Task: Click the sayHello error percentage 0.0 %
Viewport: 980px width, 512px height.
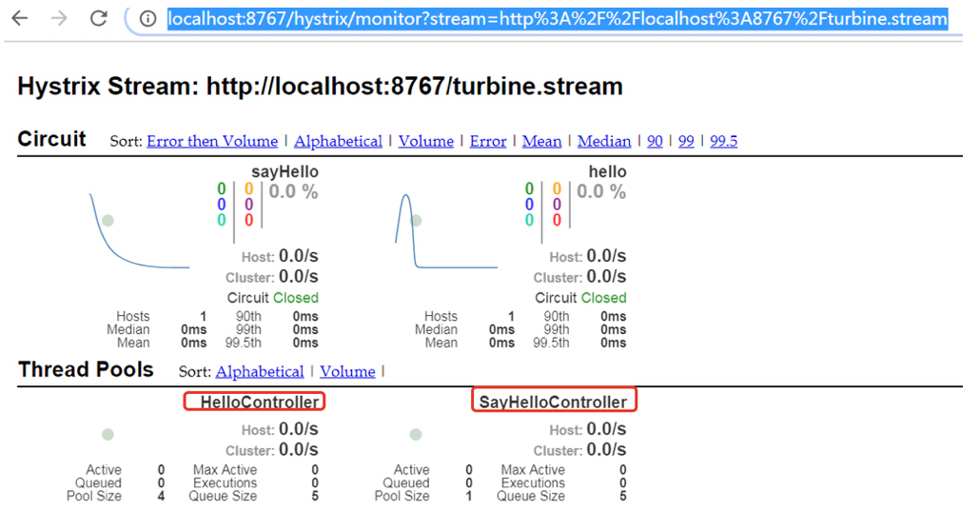Action: point(293,191)
